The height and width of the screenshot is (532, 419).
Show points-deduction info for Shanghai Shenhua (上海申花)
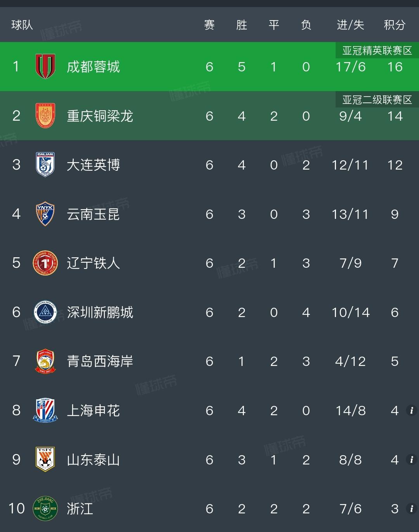point(411,410)
